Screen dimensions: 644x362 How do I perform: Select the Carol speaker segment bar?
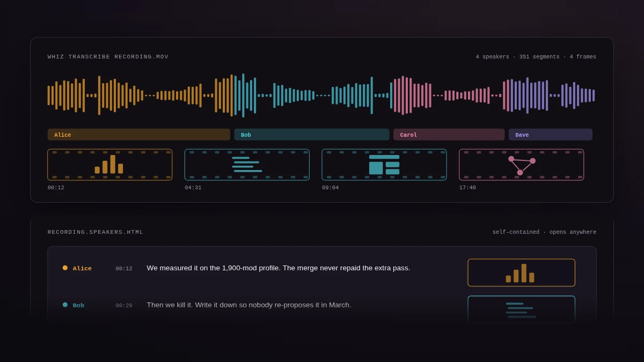(x=449, y=135)
